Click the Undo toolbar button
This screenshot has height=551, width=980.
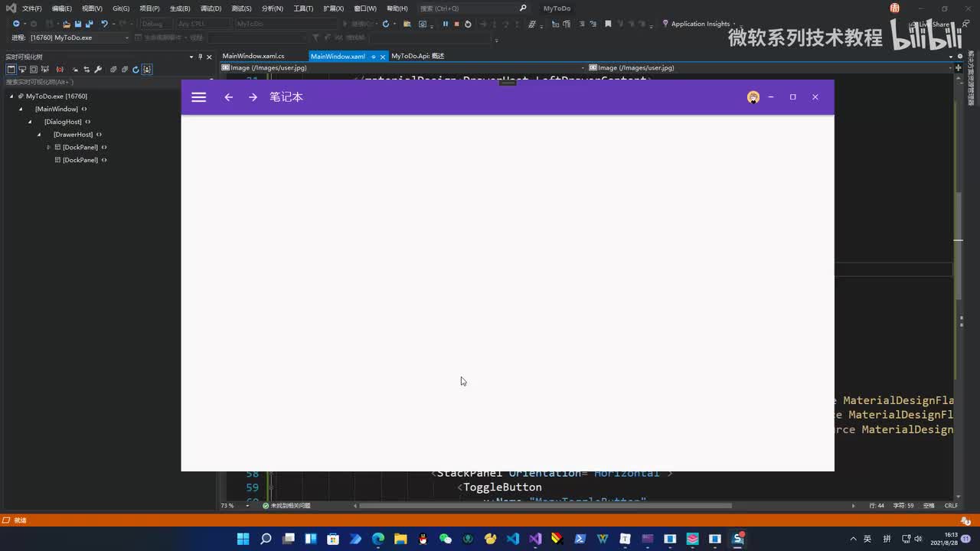104,24
